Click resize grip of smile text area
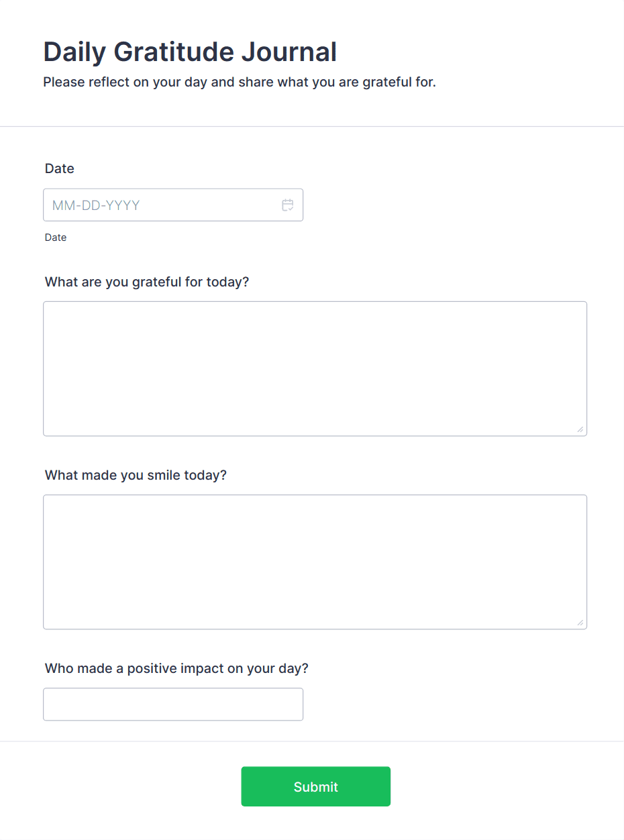624x840 pixels. click(x=580, y=623)
